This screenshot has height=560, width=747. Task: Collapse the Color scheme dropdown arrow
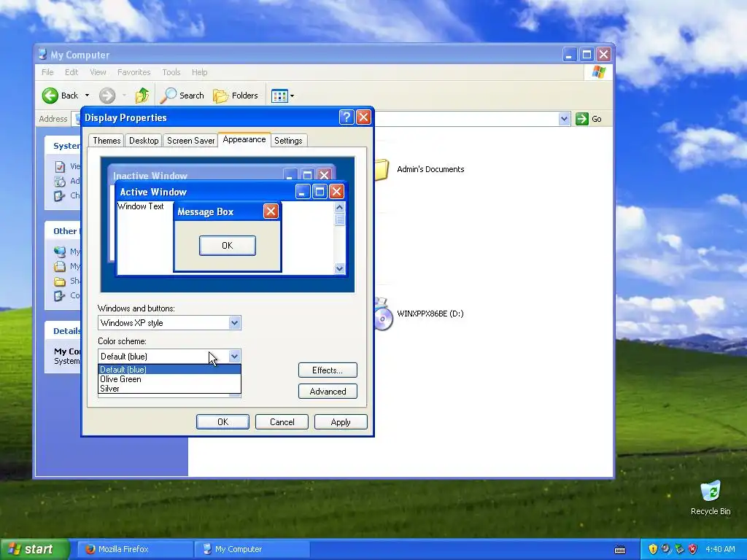pos(234,356)
